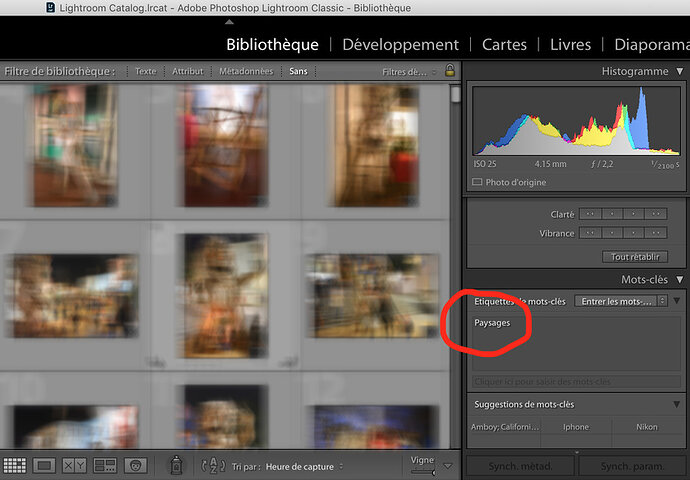Select middle thumbnail in second row
Screen dimensions: 690x480
point(226,296)
